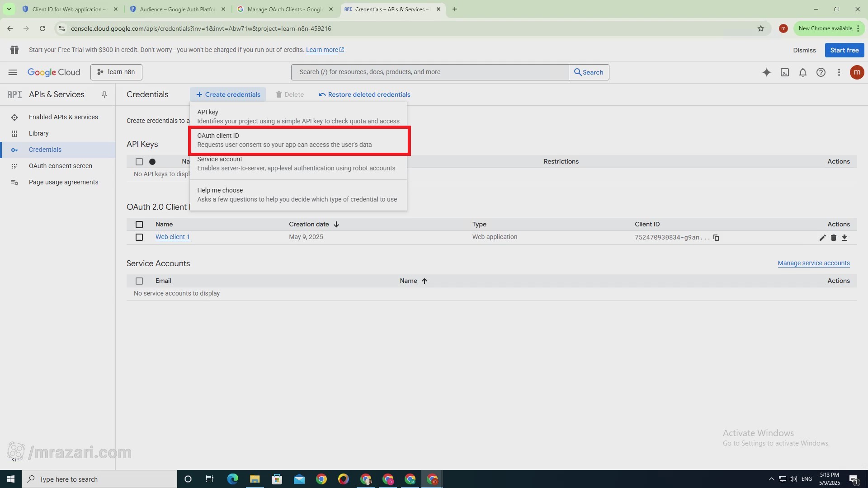Check the Web client 1 checkbox
The image size is (868, 488).
click(x=139, y=237)
